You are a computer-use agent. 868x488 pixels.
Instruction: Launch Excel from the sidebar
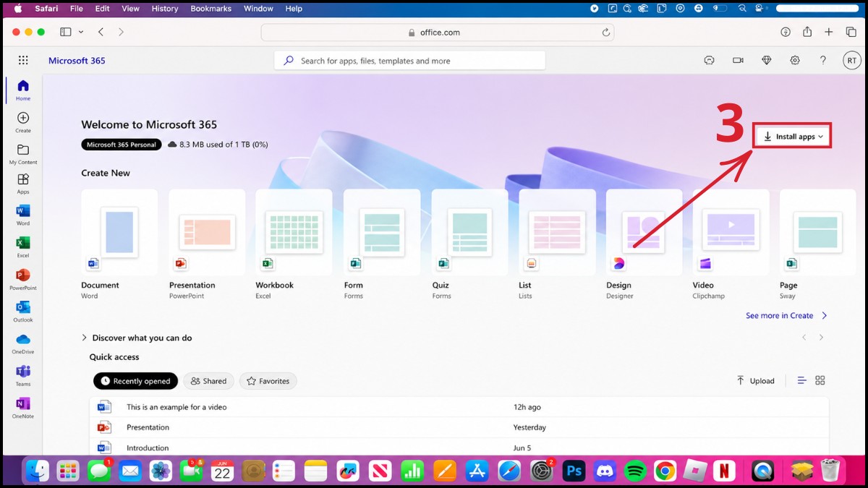pos(23,247)
